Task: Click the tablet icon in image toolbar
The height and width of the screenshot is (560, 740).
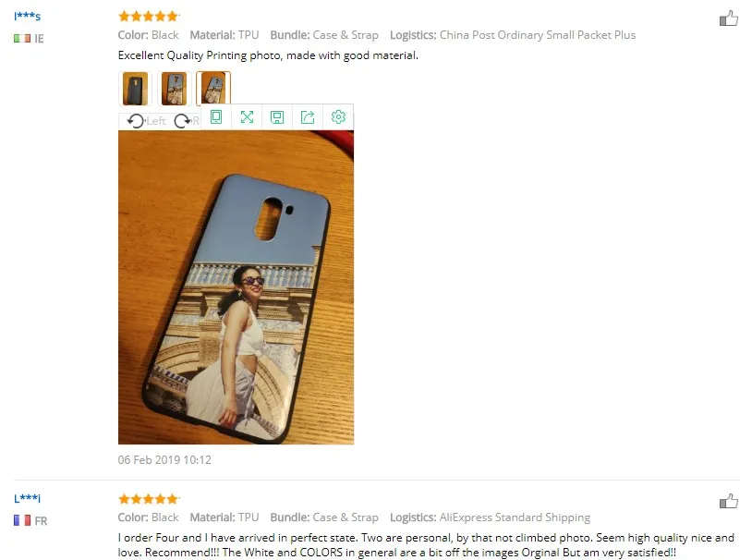Action: point(216,116)
